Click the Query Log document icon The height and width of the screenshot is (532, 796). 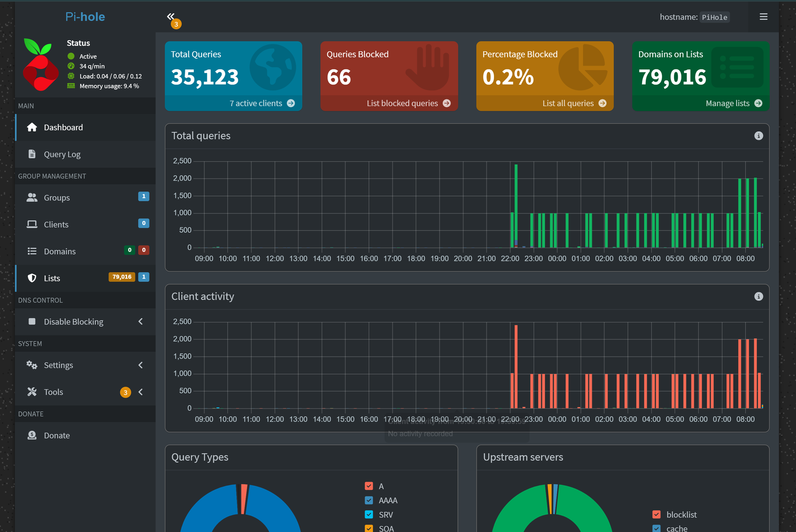coord(32,154)
